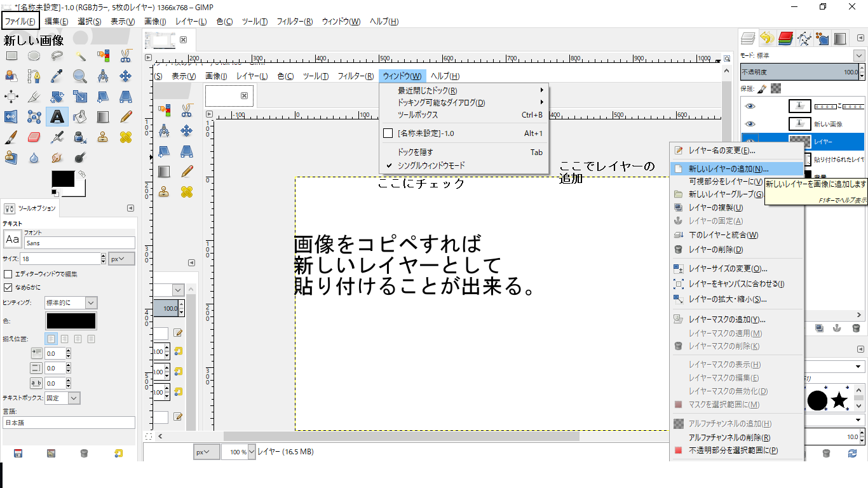Choose the Heal tool bandage icon
Screen dimensions: 868x488
[x=126, y=137]
